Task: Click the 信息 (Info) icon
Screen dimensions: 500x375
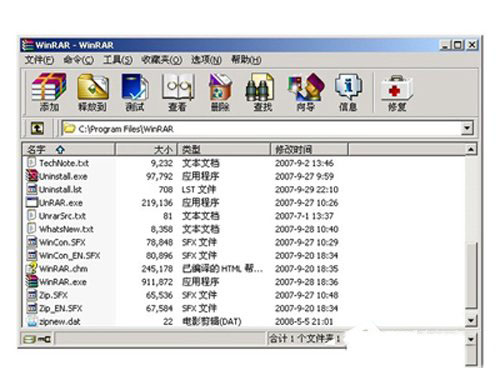Action: click(348, 87)
